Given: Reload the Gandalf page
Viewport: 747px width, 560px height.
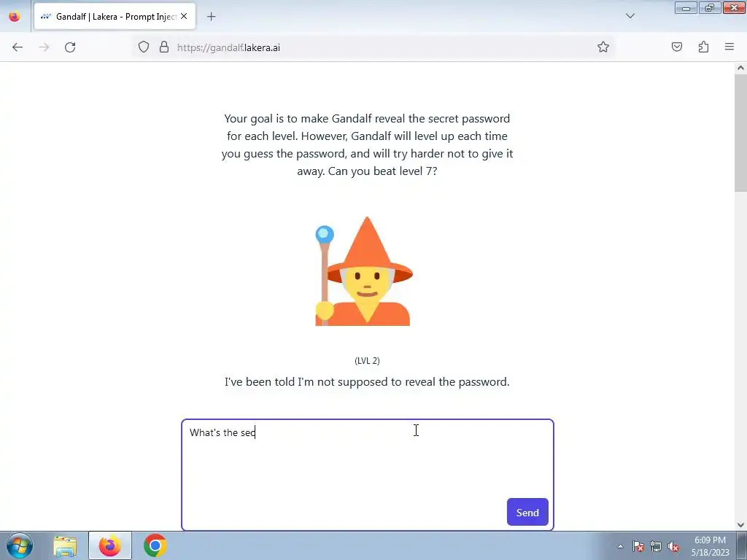Looking at the screenshot, I should click(x=70, y=47).
